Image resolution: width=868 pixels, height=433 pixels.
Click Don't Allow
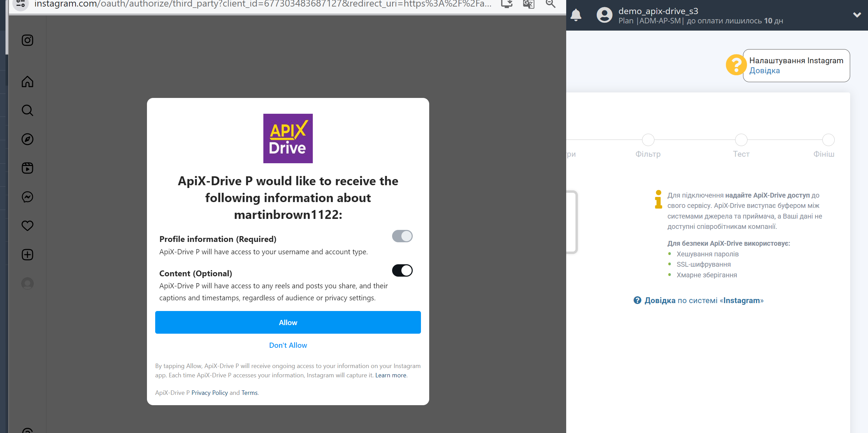[288, 345]
